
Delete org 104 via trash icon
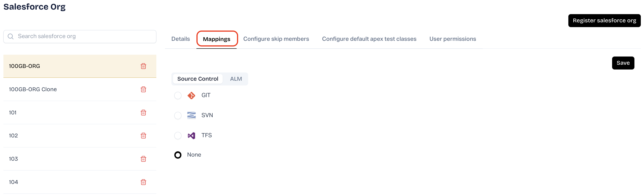point(143,182)
